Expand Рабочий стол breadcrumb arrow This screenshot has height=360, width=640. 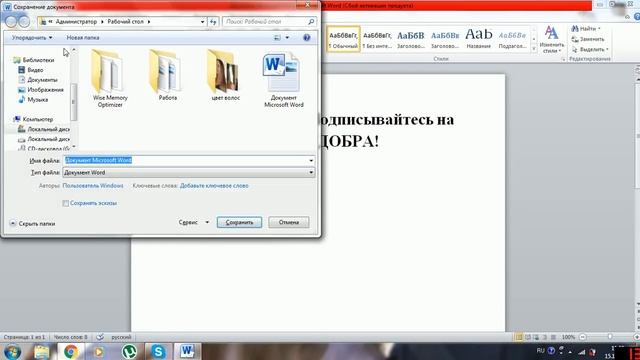[x=149, y=22]
